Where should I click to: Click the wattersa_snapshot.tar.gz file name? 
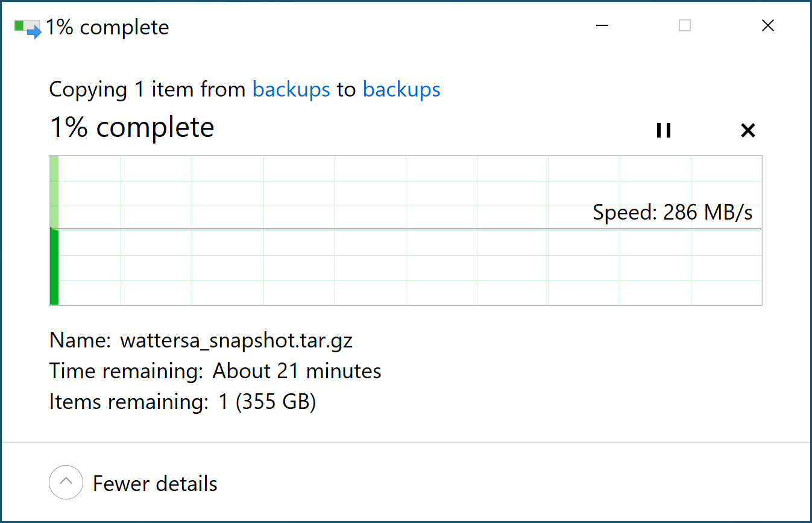click(236, 341)
